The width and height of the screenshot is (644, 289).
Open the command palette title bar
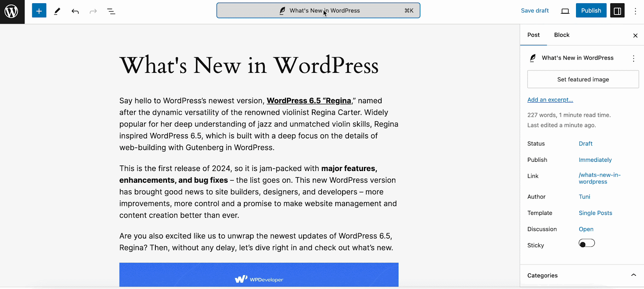(x=318, y=10)
